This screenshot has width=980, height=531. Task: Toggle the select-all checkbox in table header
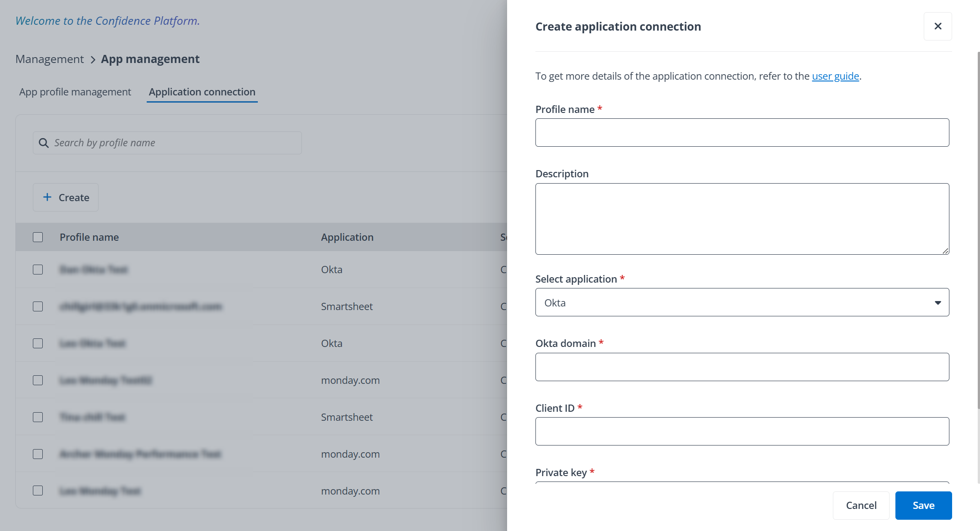[37, 237]
